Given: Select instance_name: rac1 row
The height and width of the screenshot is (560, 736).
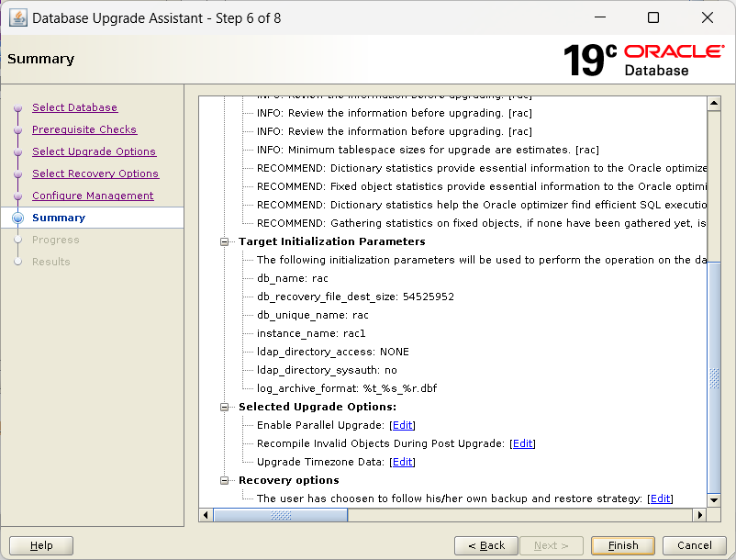Looking at the screenshot, I should click(311, 333).
